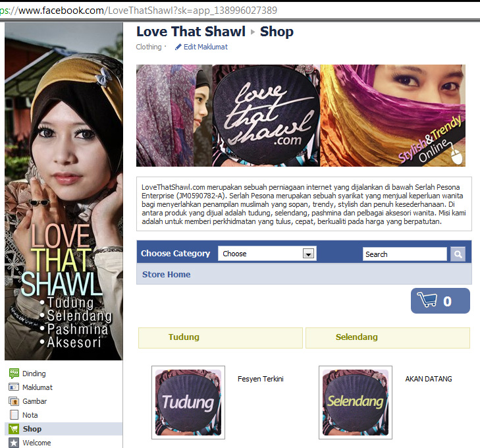The width and height of the screenshot is (480, 448).
Task: Click the Welcome star icon
Action: (14, 443)
